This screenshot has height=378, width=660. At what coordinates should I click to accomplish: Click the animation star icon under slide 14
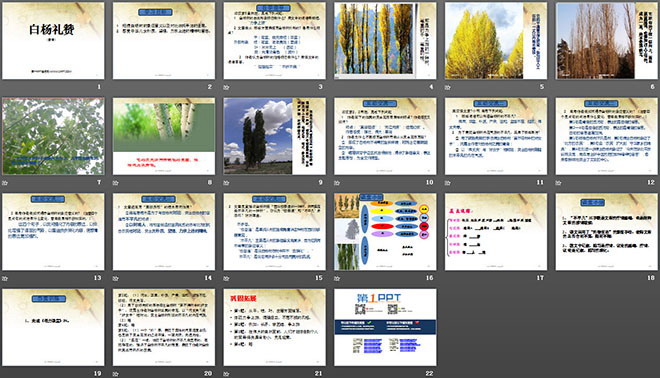click(116, 278)
